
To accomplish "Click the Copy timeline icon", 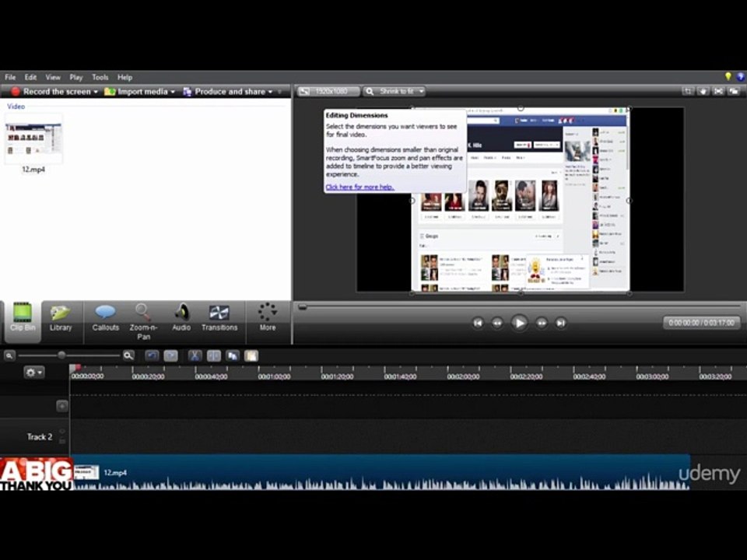I will (x=233, y=355).
